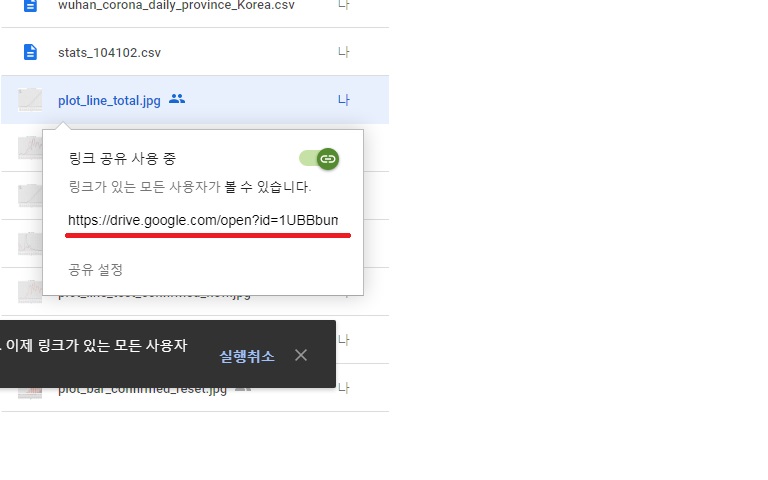
Task: Open 공유 설정 sharing settings
Action: click(x=96, y=269)
